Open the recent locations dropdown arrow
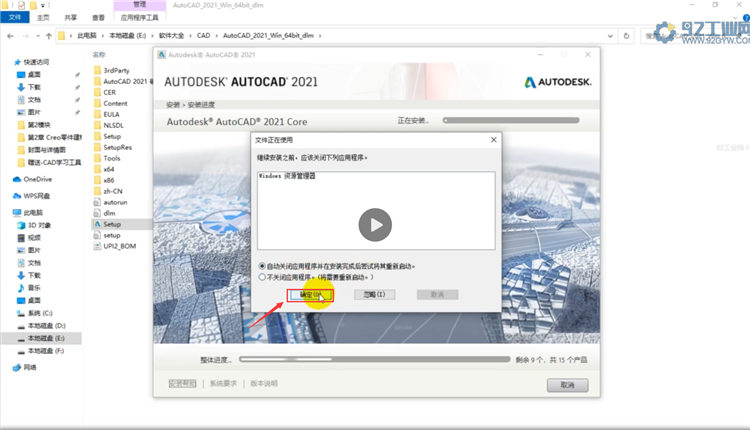The height and width of the screenshot is (430, 750). click(38, 36)
